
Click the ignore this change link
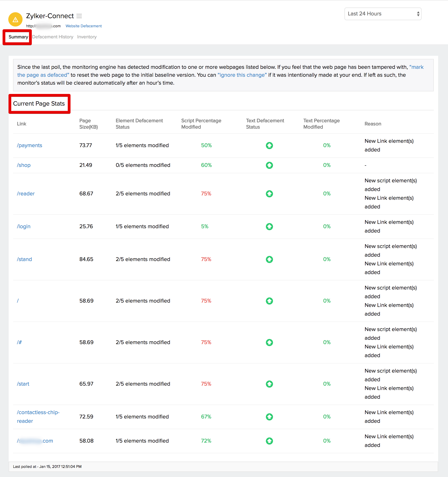pyautogui.click(x=242, y=75)
